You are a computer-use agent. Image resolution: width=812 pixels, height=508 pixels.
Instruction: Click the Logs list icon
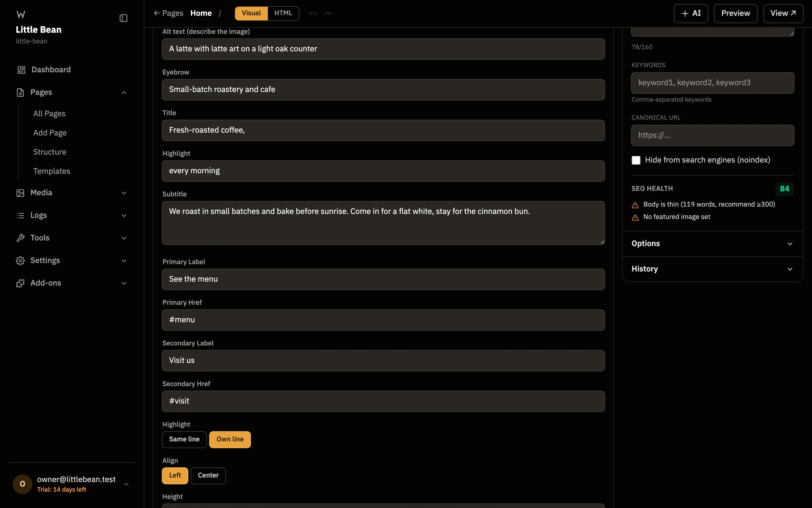[x=20, y=215]
